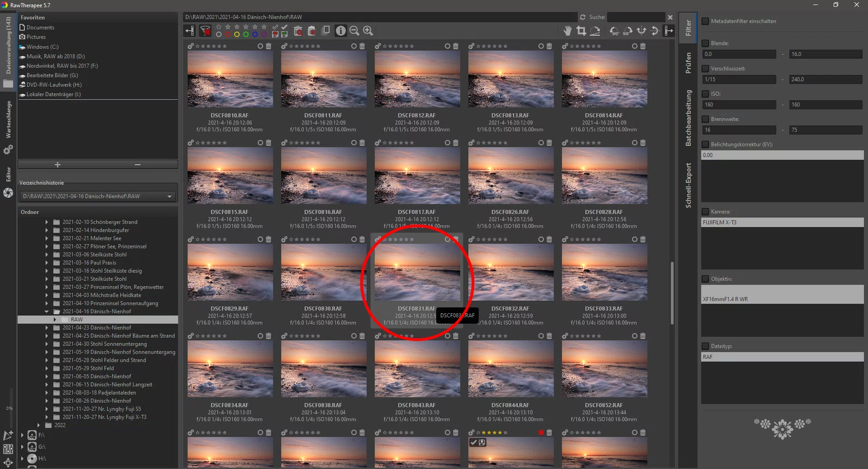Viewport: 868px width, 469px height.
Task: Delete DSCF0810.RAF with trash icon
Action: pyautogui.click(x=269, y=46)
